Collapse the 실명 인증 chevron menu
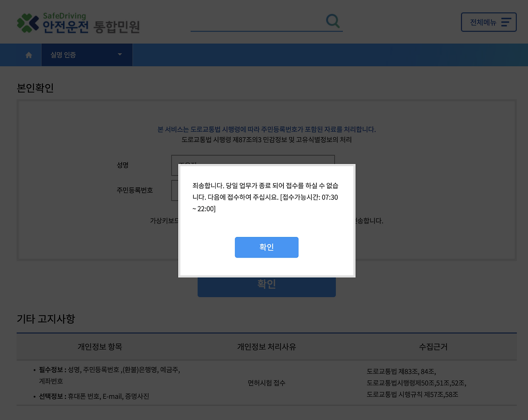The width and height of the screenshot is (528, 420). click(120, 54)
